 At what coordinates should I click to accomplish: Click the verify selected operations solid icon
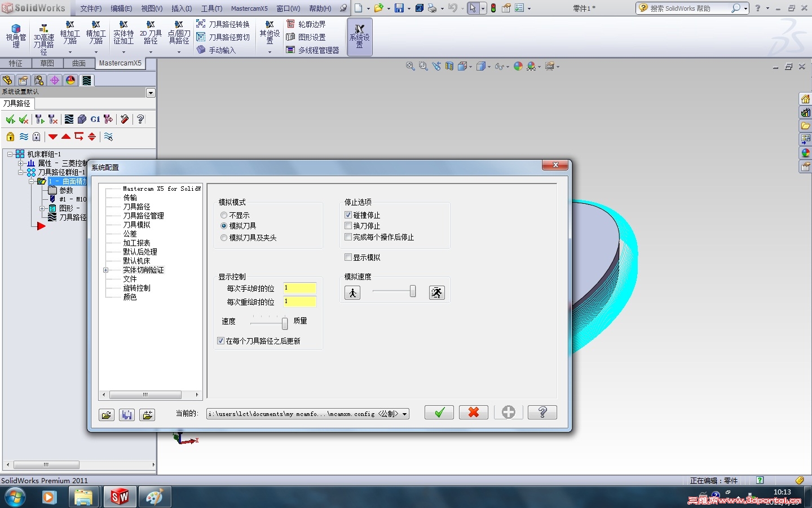coord(82,119)
